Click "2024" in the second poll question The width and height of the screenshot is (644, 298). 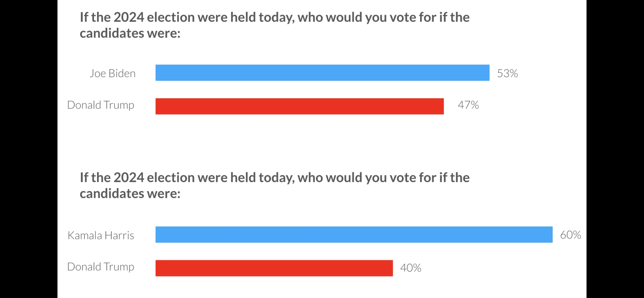[x=129, y=178]
